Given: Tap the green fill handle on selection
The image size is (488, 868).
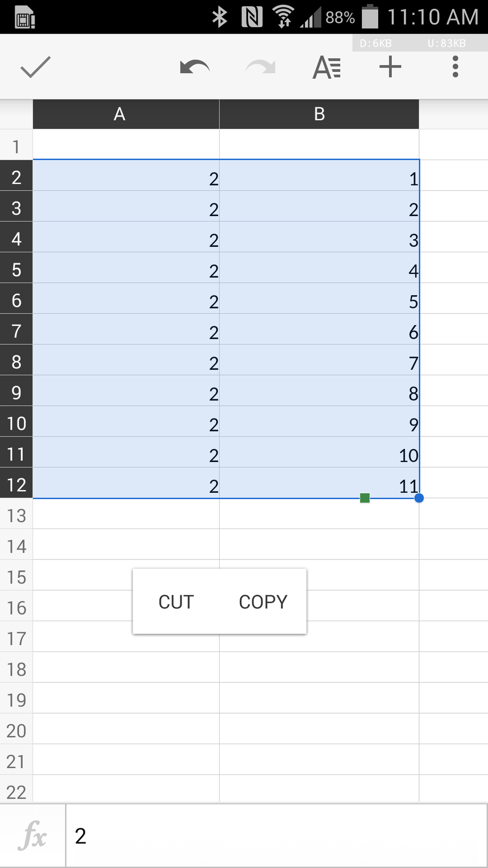Looking at the screenshot, I should pyautogui.click(x=365, y=498).
